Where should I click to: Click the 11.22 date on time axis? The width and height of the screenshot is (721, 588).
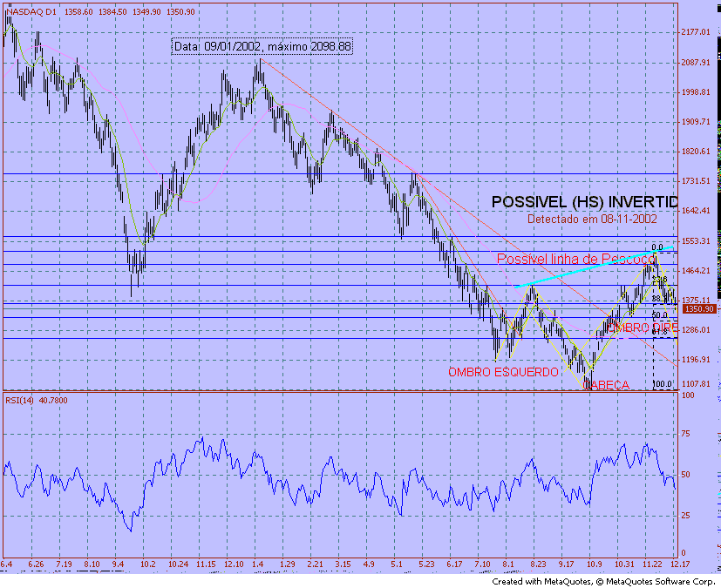click(652, 564)
